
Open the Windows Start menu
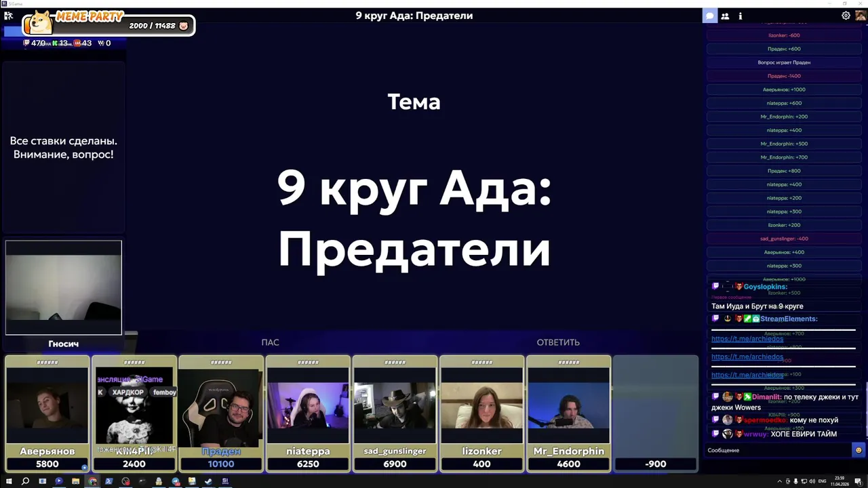tap(9, 481)
